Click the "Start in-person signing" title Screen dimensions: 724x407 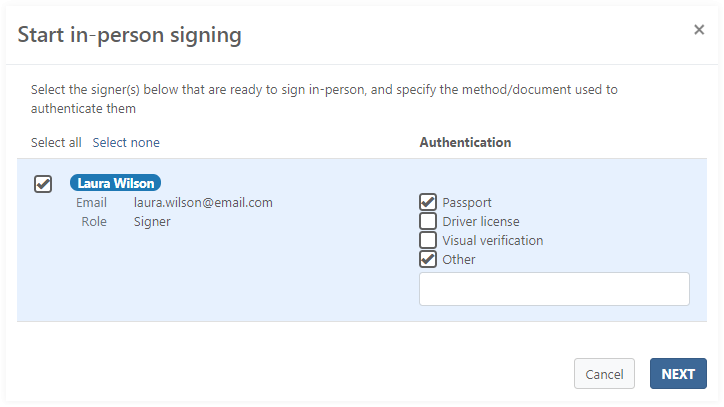(x=130, y=35)
